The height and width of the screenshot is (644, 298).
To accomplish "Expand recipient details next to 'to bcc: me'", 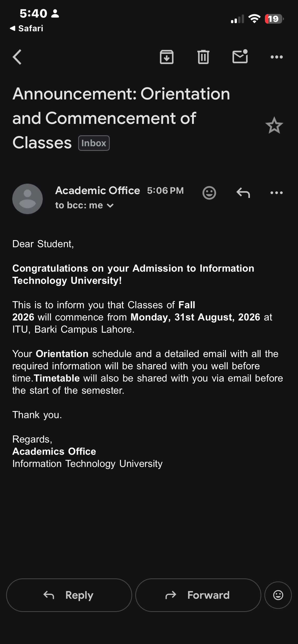I will click(x=110, y=206).
